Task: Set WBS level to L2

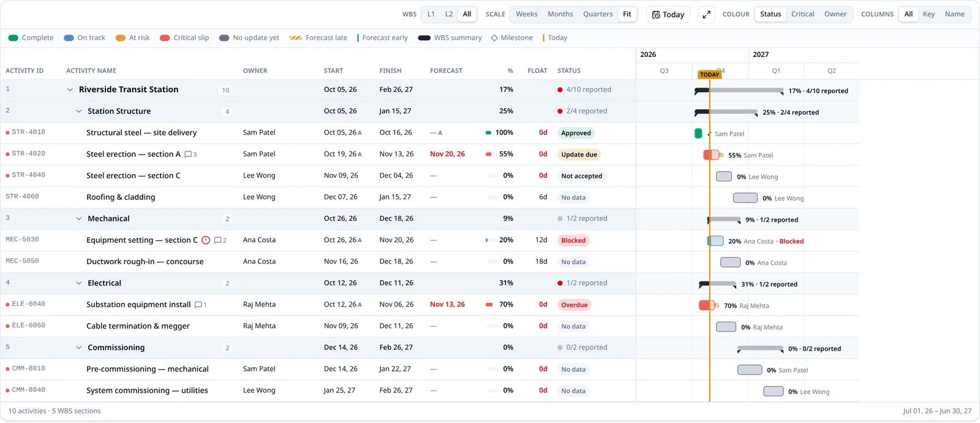Action: [x=449, y=14]
